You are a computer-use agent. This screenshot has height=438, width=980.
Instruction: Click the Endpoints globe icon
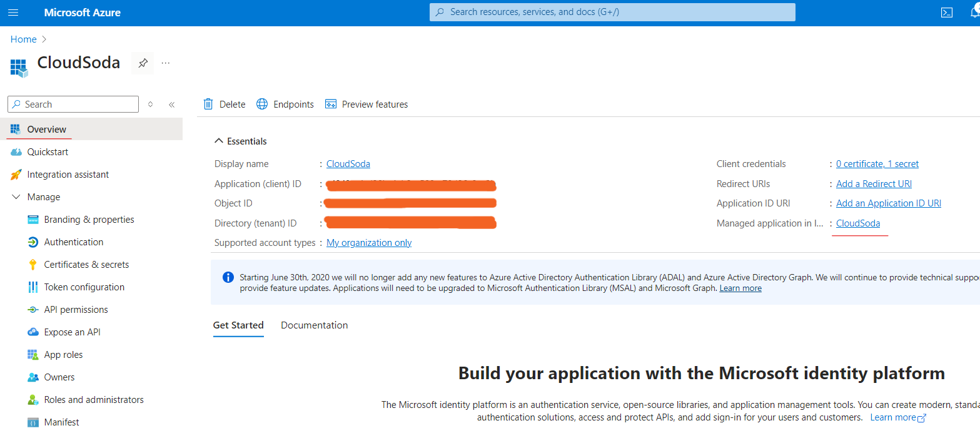pyautogui.click(x=262, y=104)
